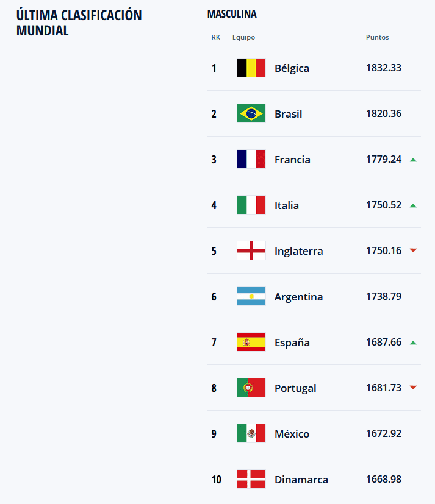This screenshot has height=504, width=435.
Task: Click the England flag icon
Action: coord(251,250)
